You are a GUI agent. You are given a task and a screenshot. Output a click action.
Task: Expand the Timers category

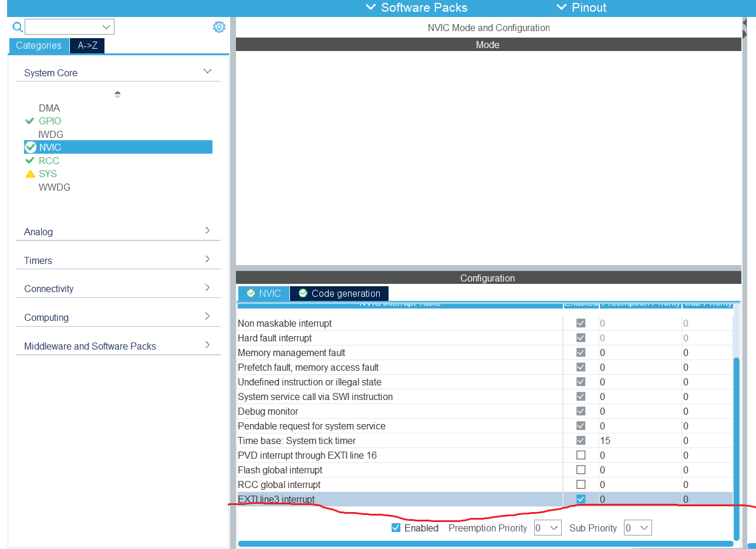(x=207, y=259)
